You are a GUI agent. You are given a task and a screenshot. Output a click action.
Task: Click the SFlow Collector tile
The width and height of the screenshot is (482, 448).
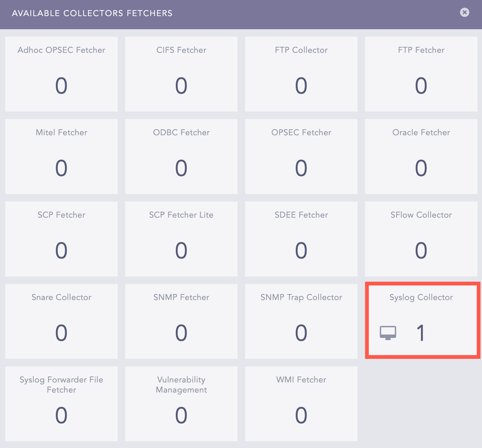pos(421,239)
